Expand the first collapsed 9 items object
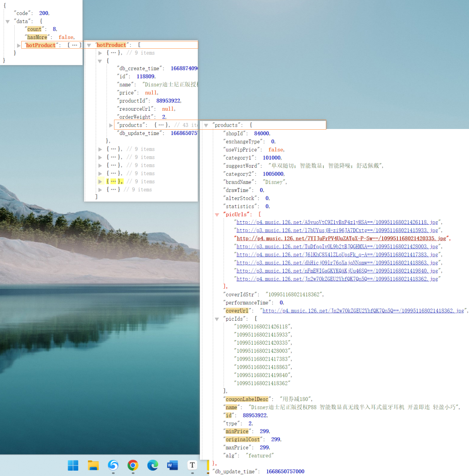 coord(100,53)
